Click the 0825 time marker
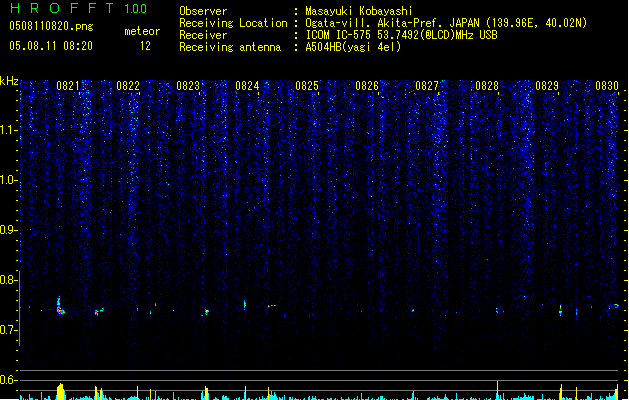Screen dimensions: 629x400 click(x=307, y=86)
